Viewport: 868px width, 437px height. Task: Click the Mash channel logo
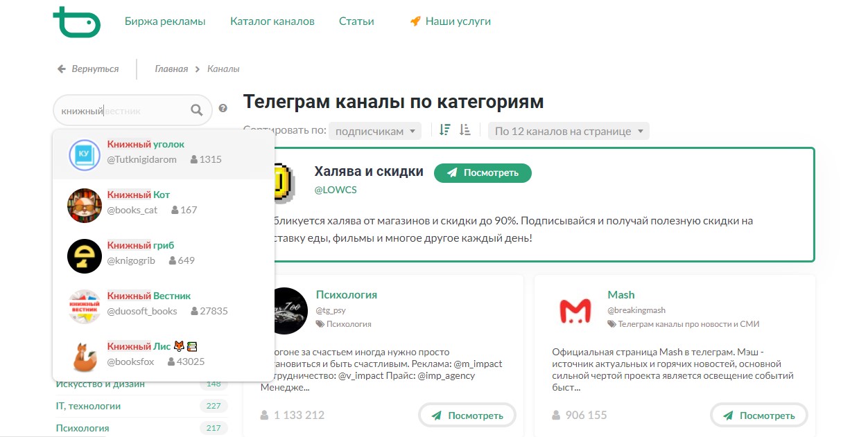coord(575,311)
